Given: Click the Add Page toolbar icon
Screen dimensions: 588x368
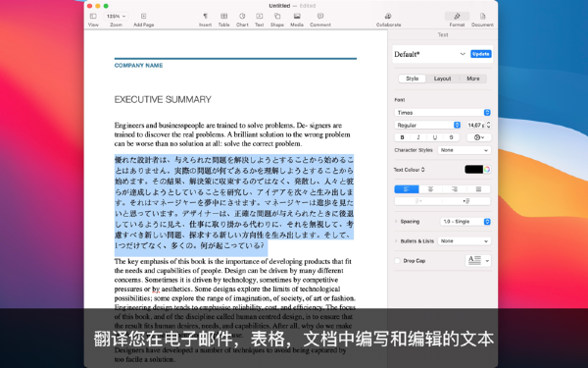Looking at the screenshot, I should click(x=144, y=16).
